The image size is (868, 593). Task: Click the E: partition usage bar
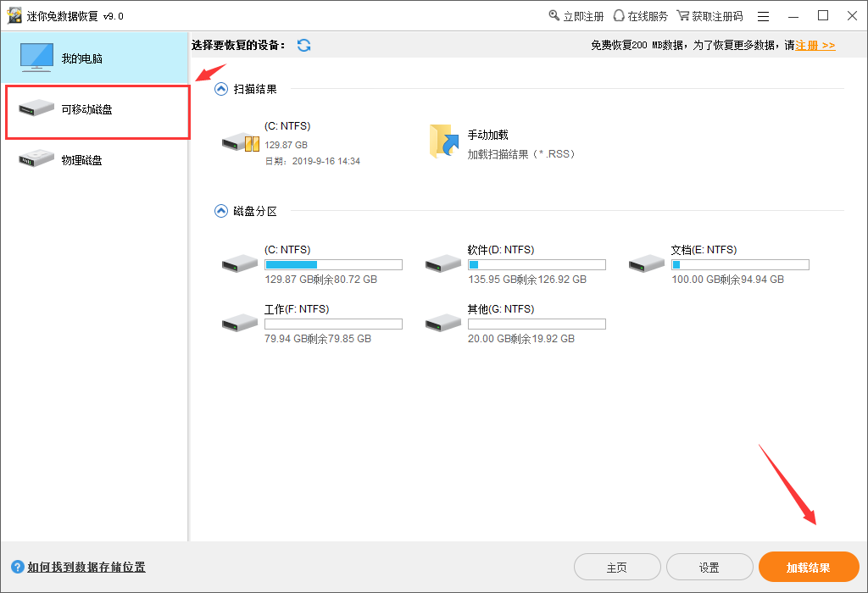point(740,265)
